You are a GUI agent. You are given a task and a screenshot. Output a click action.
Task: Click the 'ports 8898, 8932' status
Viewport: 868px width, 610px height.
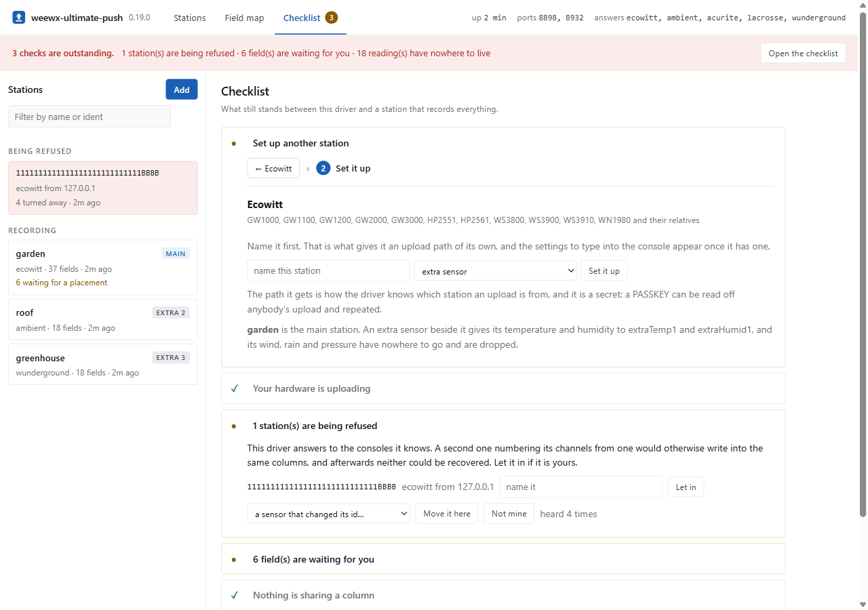(x=550, y=18)
